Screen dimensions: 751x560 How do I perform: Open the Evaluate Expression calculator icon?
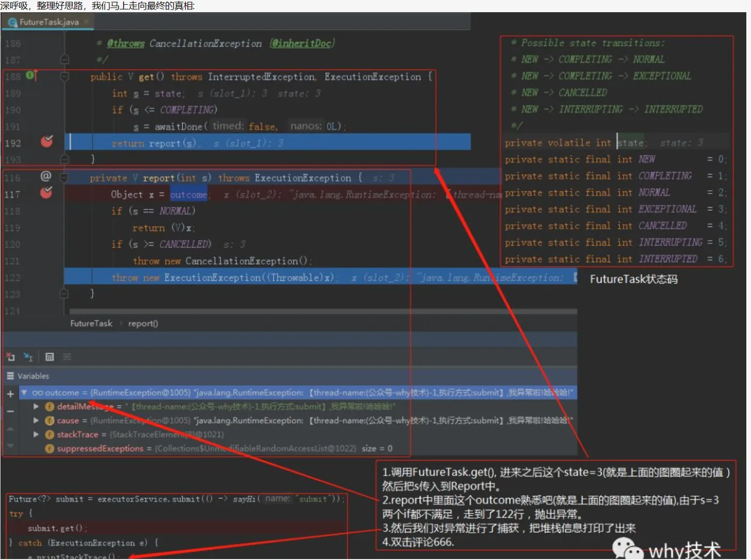click(49, 357)
